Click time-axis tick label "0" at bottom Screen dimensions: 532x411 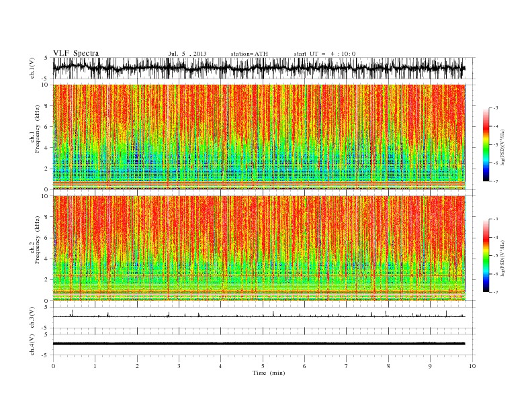[x=53, y=366]
